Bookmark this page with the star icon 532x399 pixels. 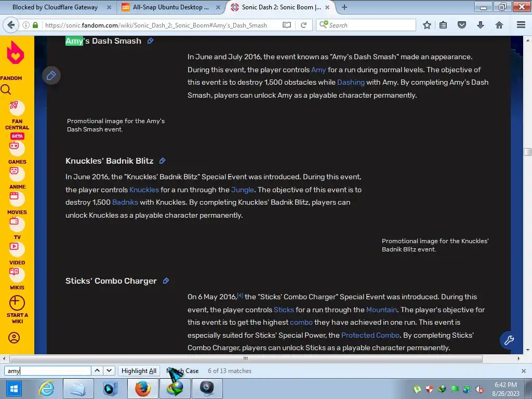click(x=427, y=25)
